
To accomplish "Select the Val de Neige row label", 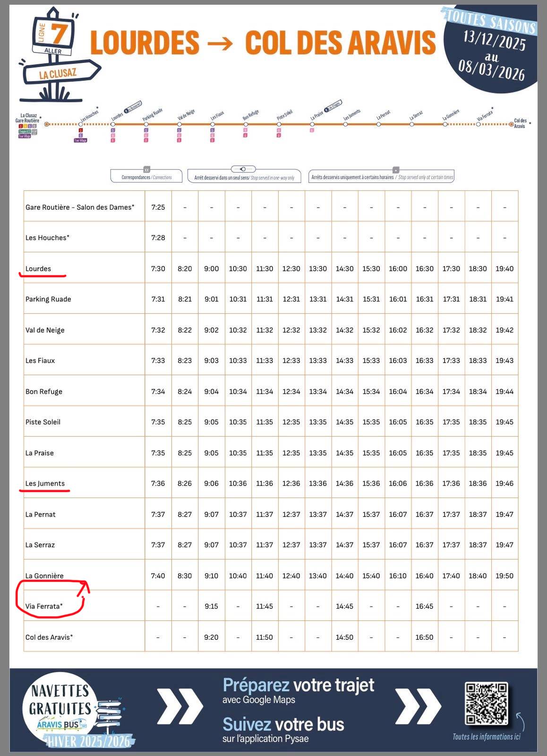I will [45, 330].
